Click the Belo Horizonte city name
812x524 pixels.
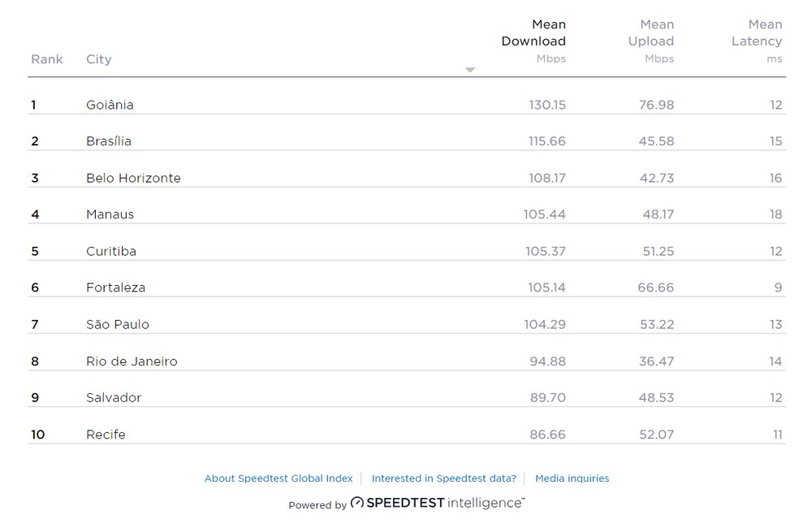pos(133,178)
